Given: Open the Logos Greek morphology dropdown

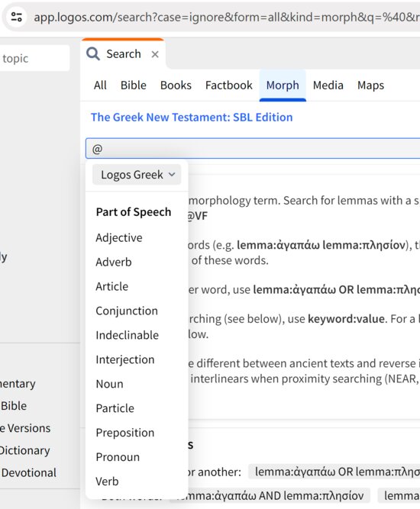Looking at the screenshot, I should tap(137, 175).
